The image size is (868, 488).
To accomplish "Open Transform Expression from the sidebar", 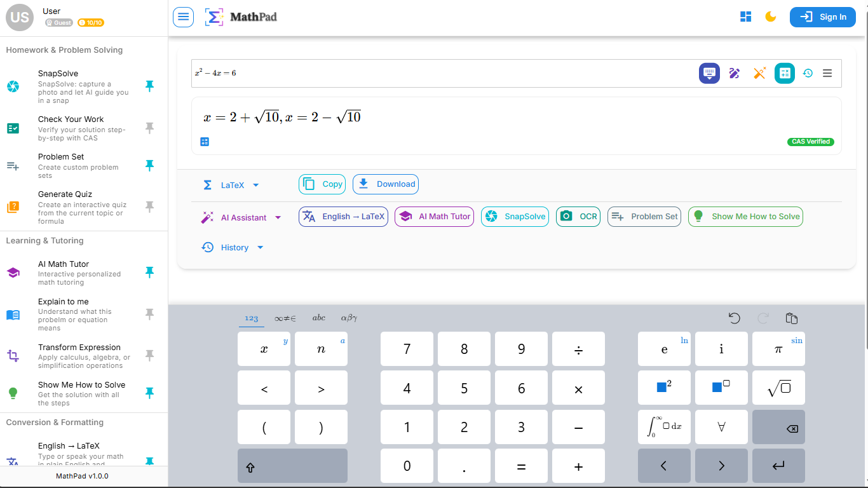I will point(84,356).
